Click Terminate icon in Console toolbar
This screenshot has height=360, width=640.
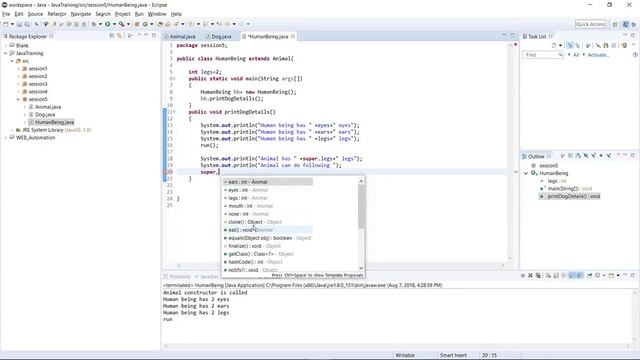point(522,276)
